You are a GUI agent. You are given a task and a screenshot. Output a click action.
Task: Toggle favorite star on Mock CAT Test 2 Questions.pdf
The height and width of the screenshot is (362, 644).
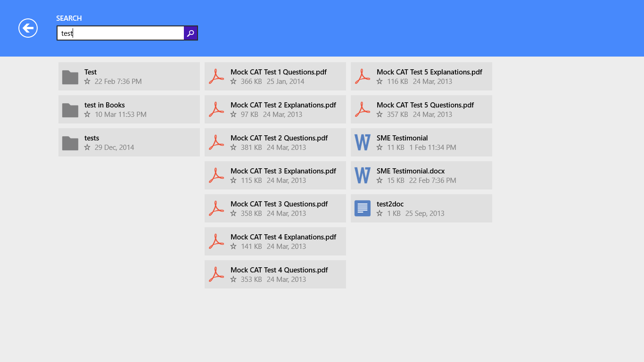233,148
